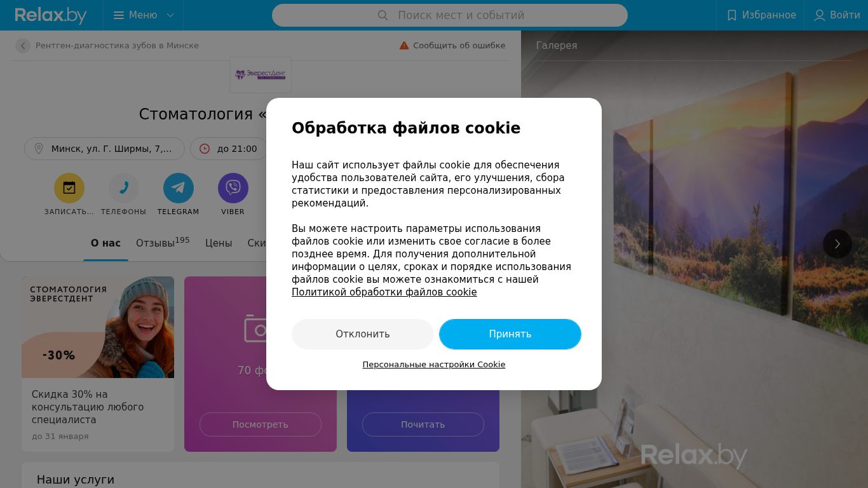Image resolution: width=868 pixels, height=488 pixels.
Task: Open the appointment booking calendar icon
Action: coord(69,188)
